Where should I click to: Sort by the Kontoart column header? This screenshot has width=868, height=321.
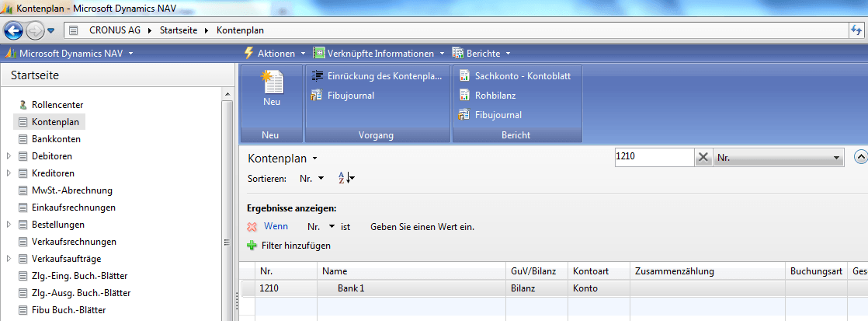pyautogui.click(x=599, y=272)
